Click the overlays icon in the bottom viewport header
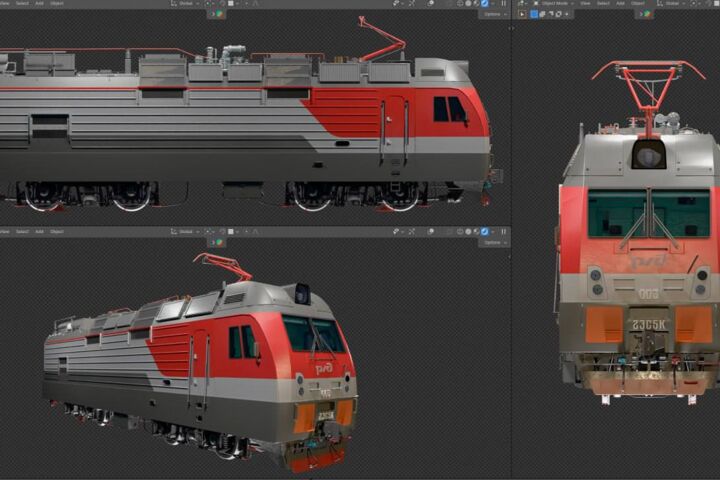The image size is (720, 480). point(431,232)
